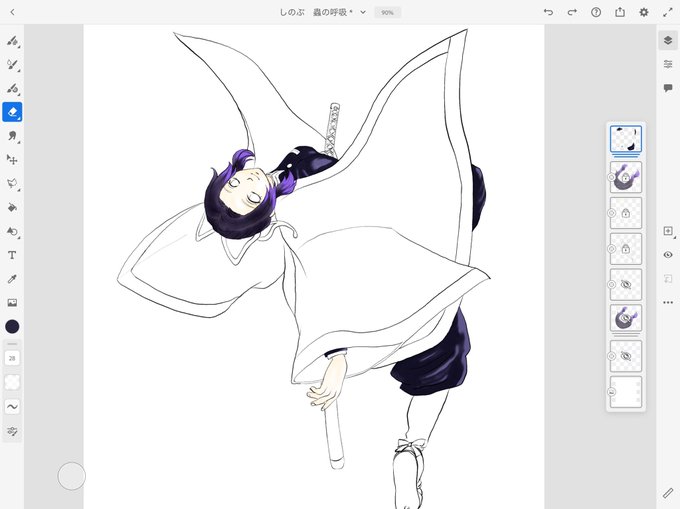Redo the last undone action
Screen dimensions: 680x509
(572, 12)
